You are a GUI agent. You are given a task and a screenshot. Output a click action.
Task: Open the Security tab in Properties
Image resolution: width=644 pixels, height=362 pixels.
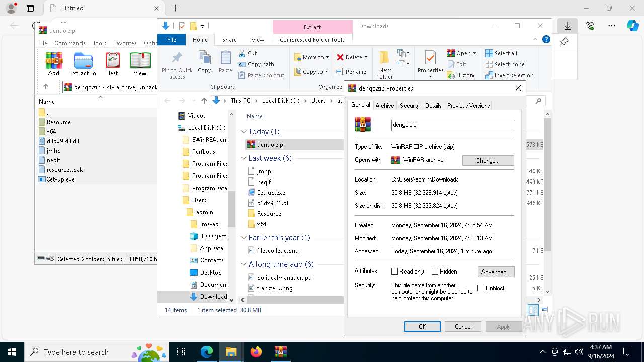[x=410, y=106]
